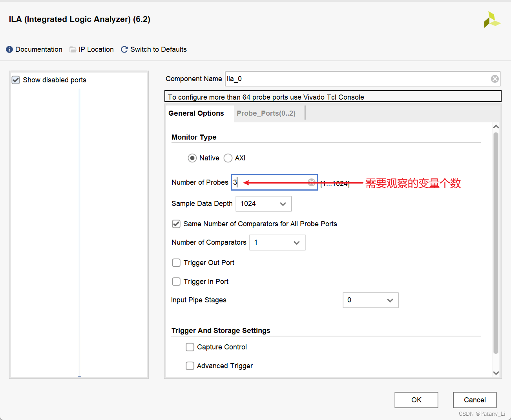Click the scroll up arrow in options panel

click(x=496, y=127)
